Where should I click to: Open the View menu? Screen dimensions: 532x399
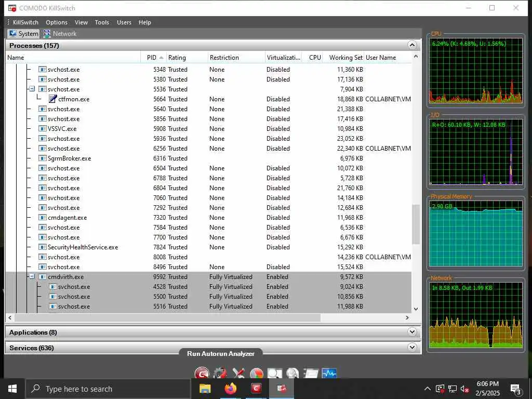82,22
